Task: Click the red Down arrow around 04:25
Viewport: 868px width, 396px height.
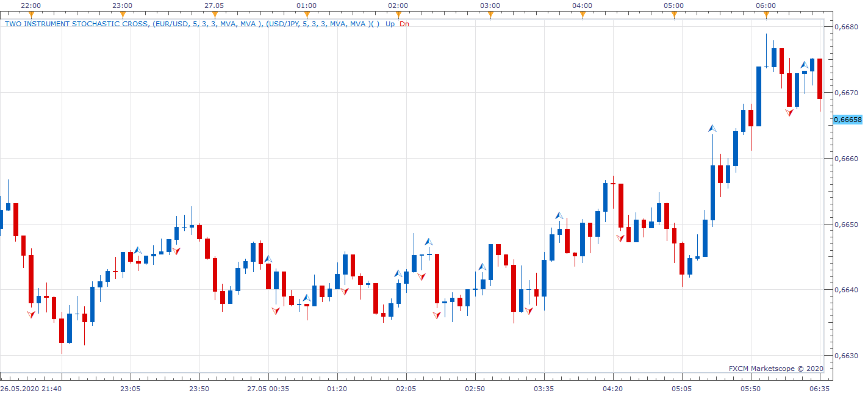Action: [x=620, y=238]
